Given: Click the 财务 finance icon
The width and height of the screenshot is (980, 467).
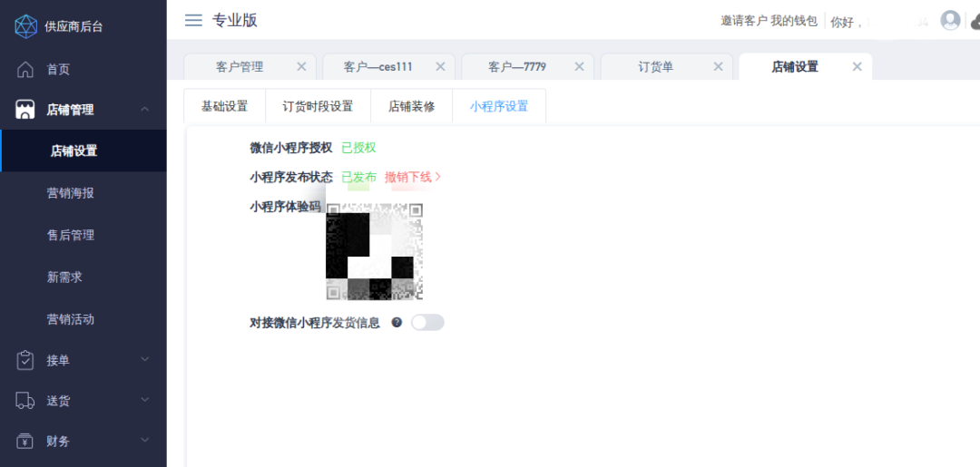Looking at the screenshot, I should pos(25,442).
